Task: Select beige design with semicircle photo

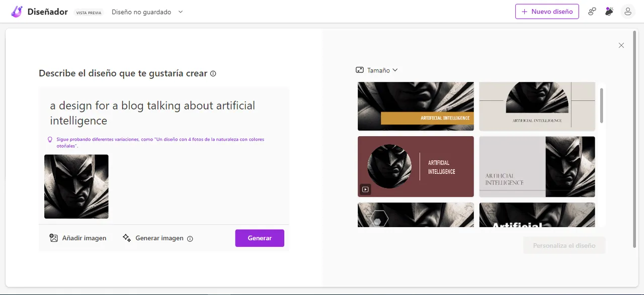Action: (537, 106)
